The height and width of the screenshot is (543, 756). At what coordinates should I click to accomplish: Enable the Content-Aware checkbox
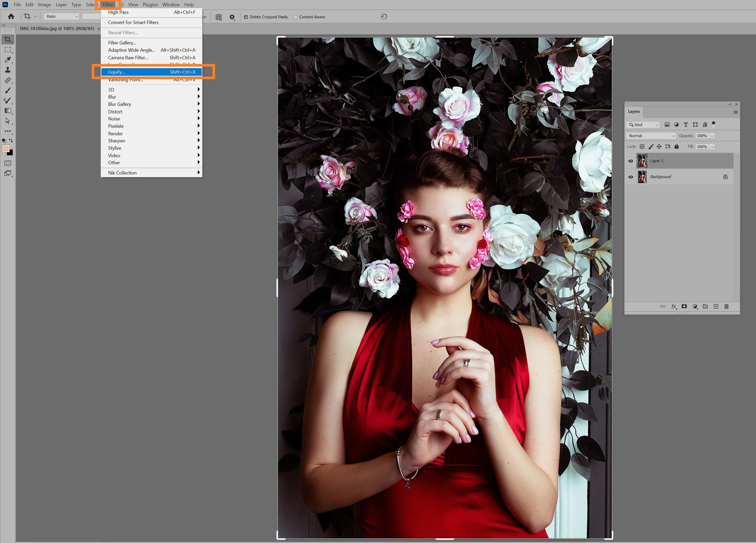[295, 17]
